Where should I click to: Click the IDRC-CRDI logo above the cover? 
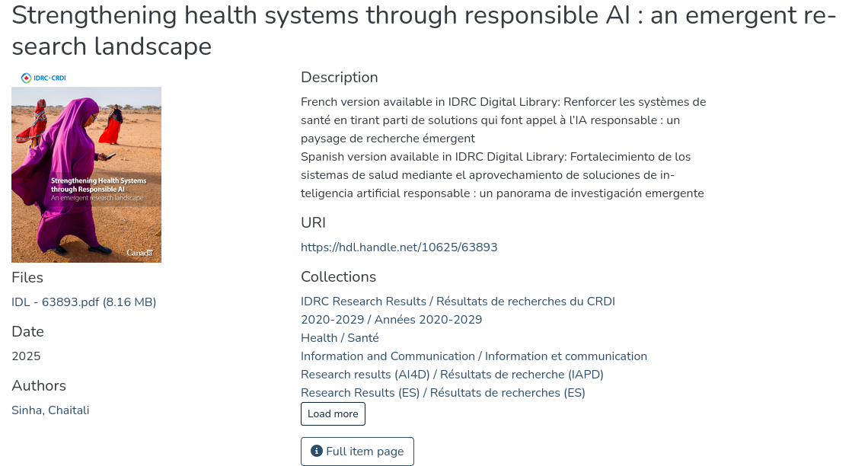click(x=43, y=78)
